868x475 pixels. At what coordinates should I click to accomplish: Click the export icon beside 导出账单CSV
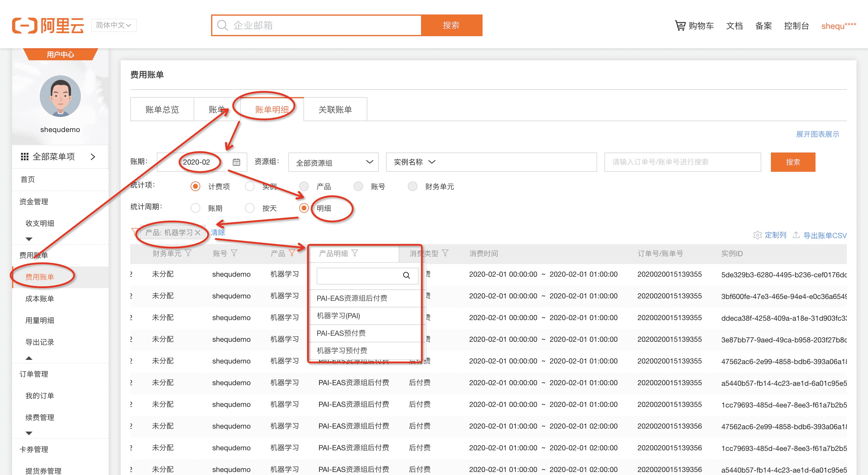796,235
